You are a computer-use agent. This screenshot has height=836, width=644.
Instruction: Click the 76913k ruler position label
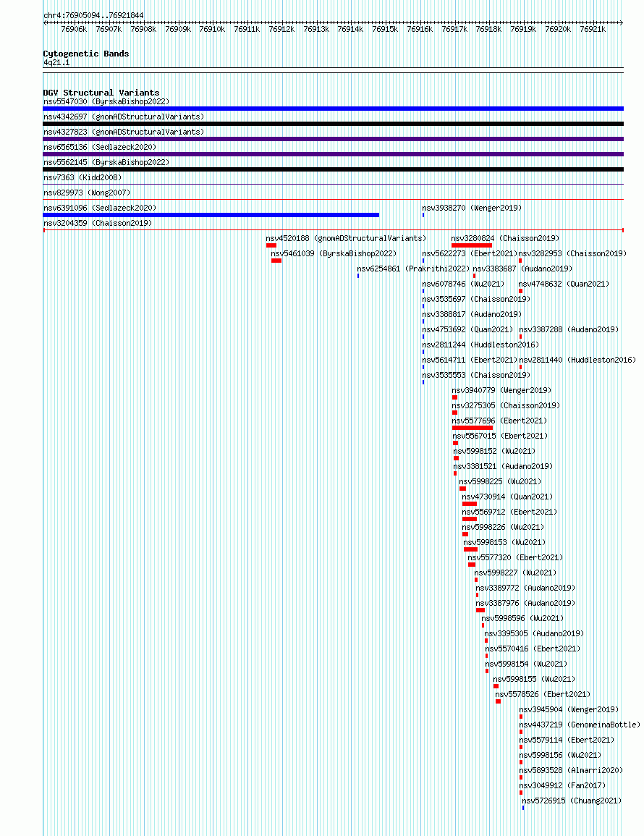(x=316, y=30)
